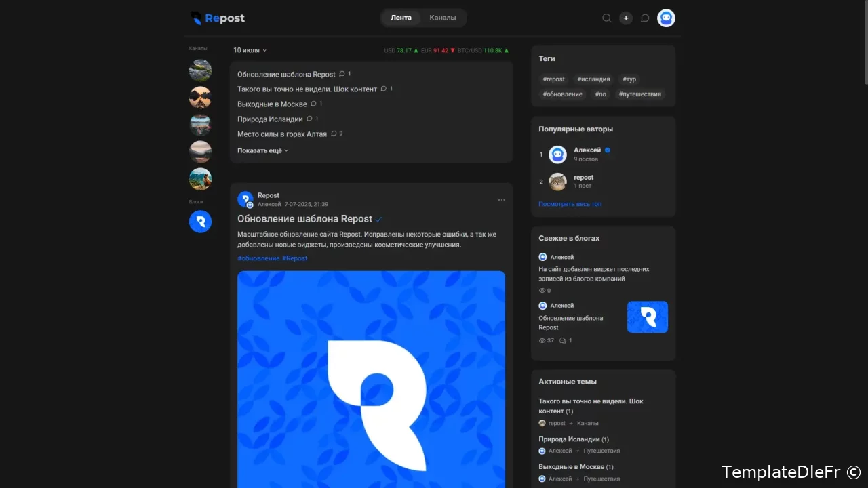Click the plus create-post icon

click(626, 18)
